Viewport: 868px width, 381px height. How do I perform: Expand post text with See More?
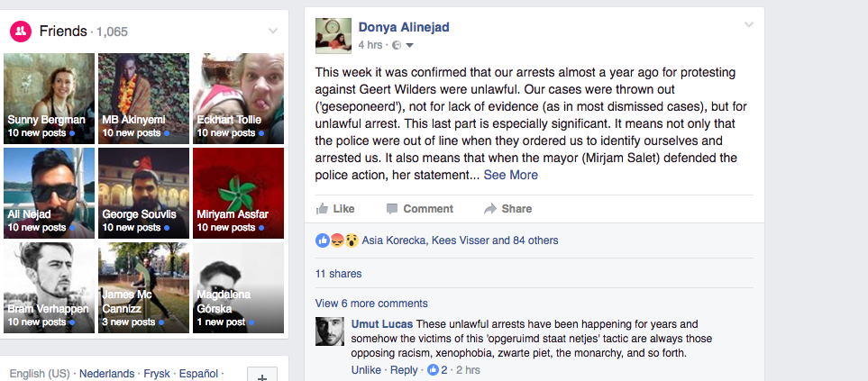point(510,175)
